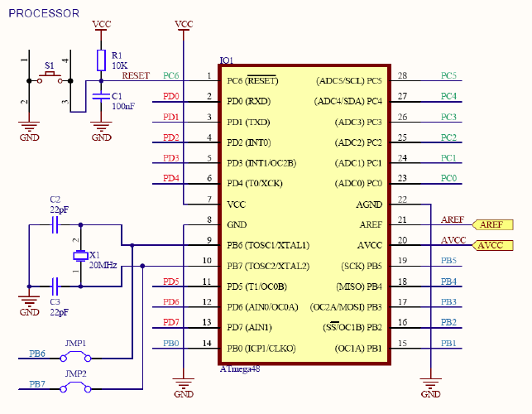
Task: Select the red RESET net label
Action: 136,75
